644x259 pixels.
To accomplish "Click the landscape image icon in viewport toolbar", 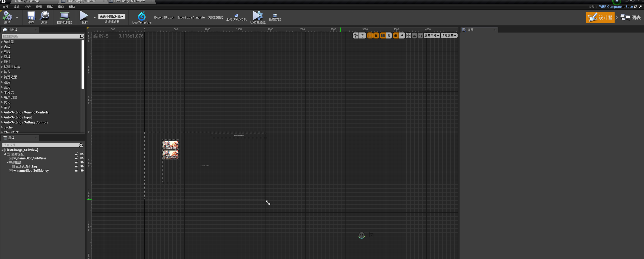I will (x=414, y=35).
